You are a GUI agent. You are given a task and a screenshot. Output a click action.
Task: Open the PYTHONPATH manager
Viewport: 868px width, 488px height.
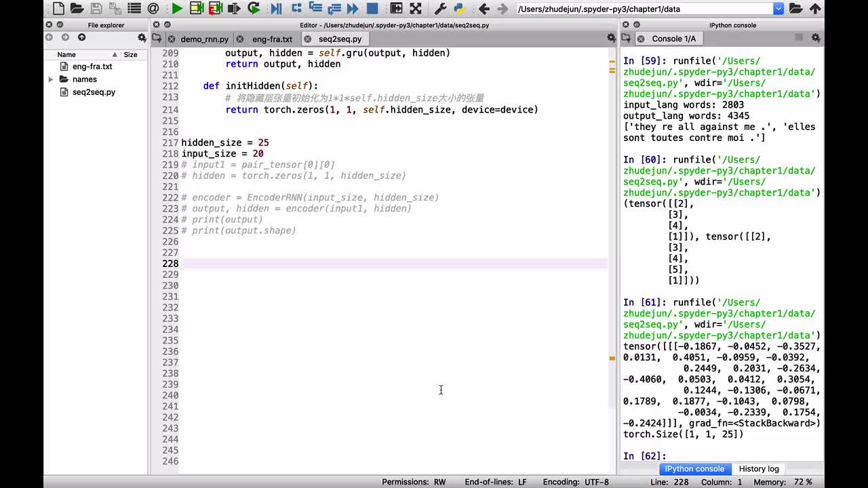point(459,9)
